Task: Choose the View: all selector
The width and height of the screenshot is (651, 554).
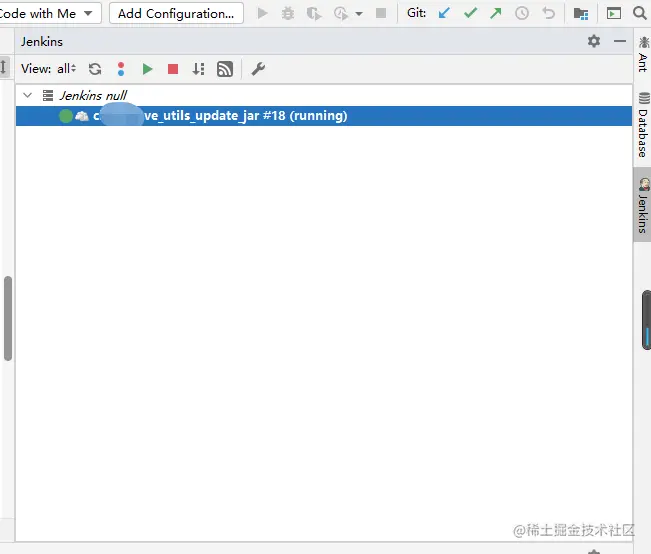Action: 49,69
